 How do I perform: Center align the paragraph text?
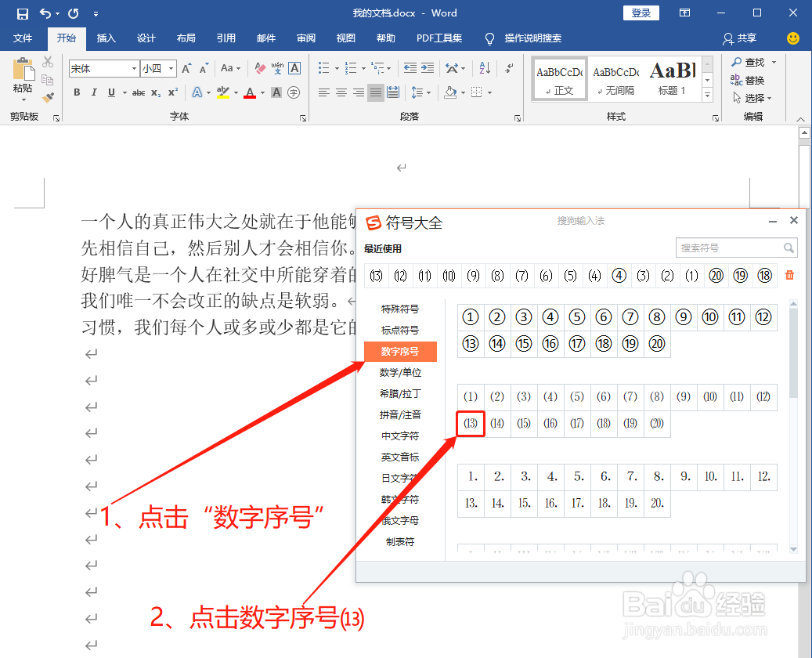341,92
